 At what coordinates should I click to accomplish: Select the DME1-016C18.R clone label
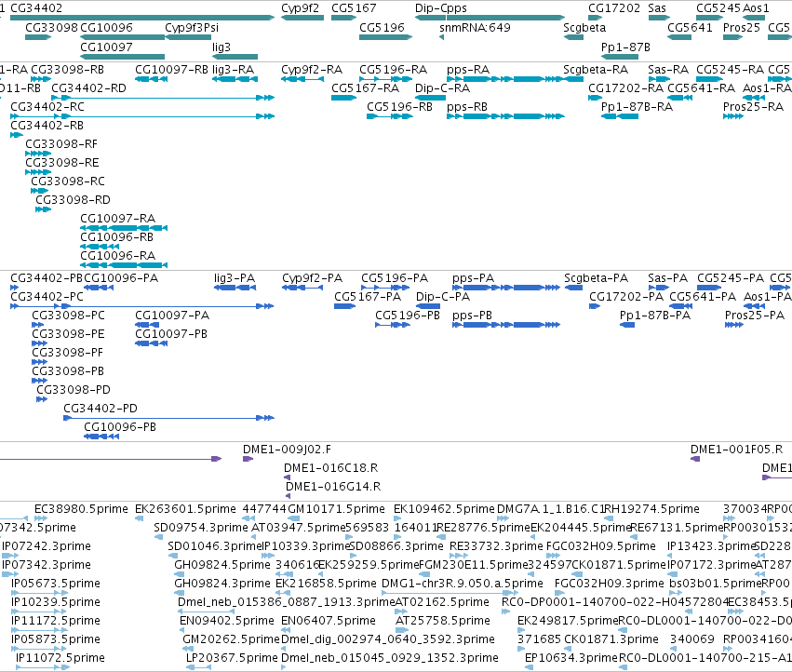[330, 468]
